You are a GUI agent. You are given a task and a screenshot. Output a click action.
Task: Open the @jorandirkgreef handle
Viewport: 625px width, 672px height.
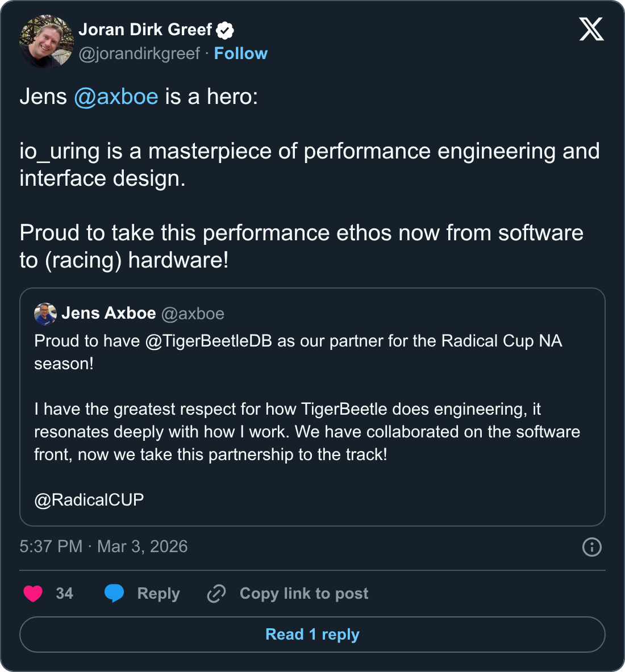(139, 53)
